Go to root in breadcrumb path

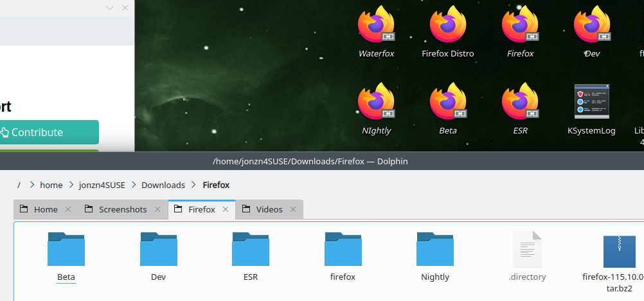click(x=19, y=185)
